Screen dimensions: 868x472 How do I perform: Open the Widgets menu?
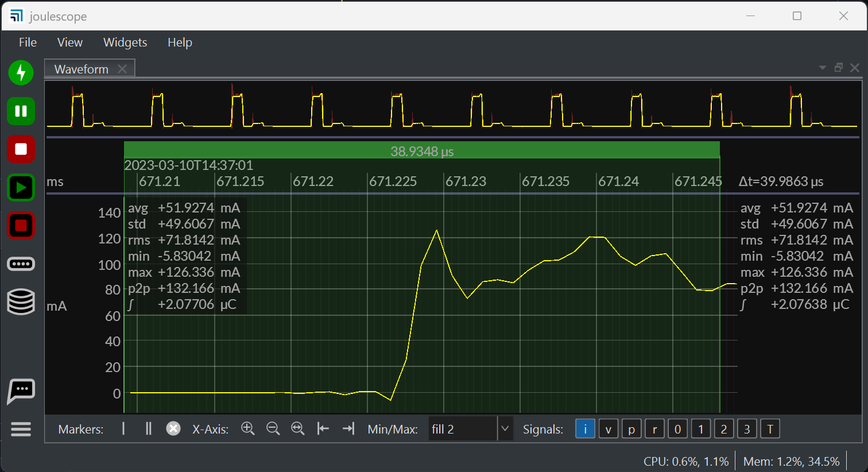125,42
